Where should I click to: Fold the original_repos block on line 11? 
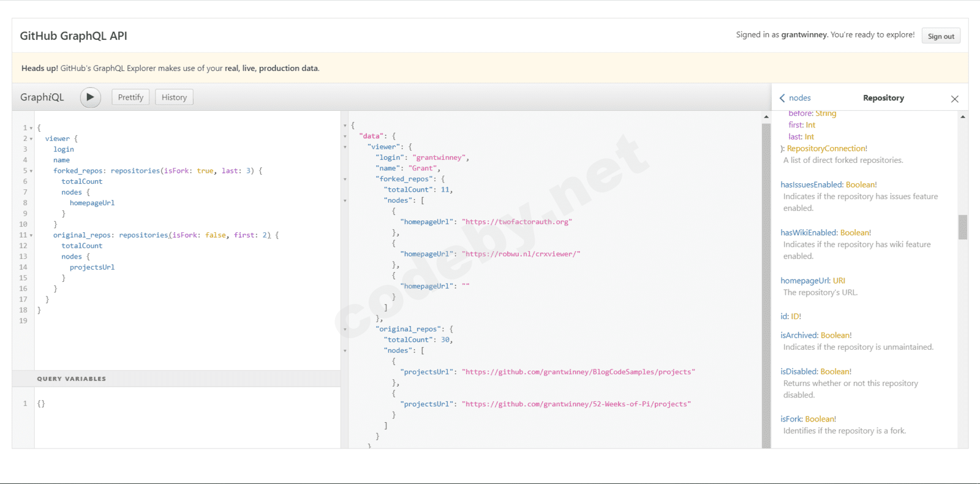click(x=31, y=236)
